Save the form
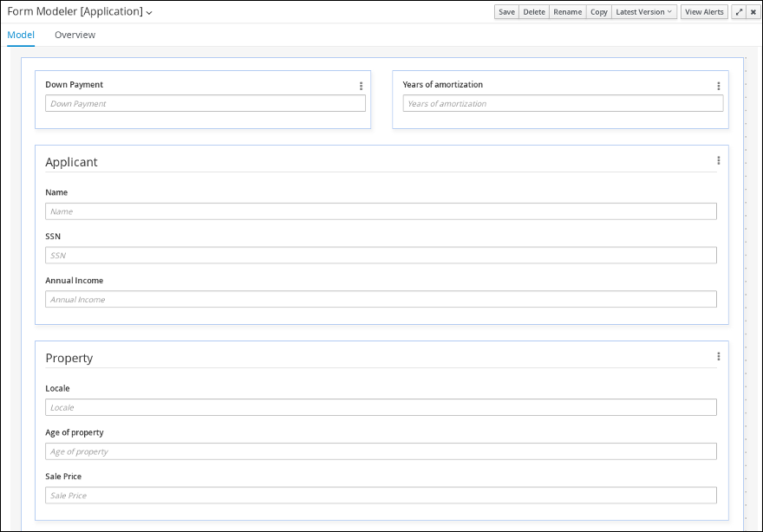Screen dimensions: 763x532 pos(506,12)
